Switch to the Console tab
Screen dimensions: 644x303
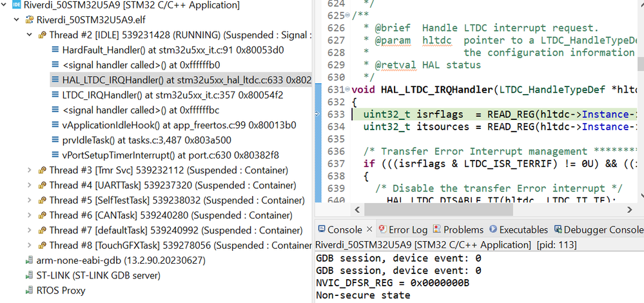point(345,230)
